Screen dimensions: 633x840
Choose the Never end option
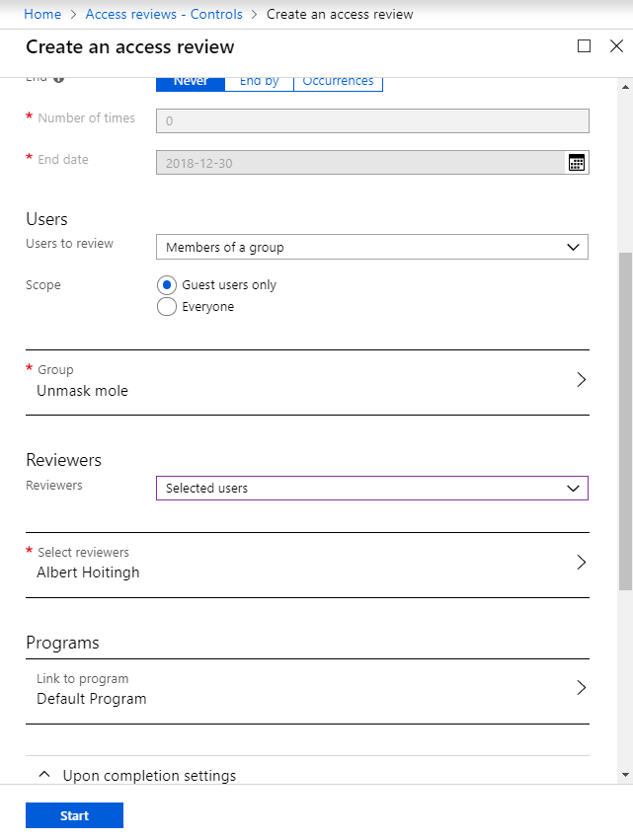[191, 82]
